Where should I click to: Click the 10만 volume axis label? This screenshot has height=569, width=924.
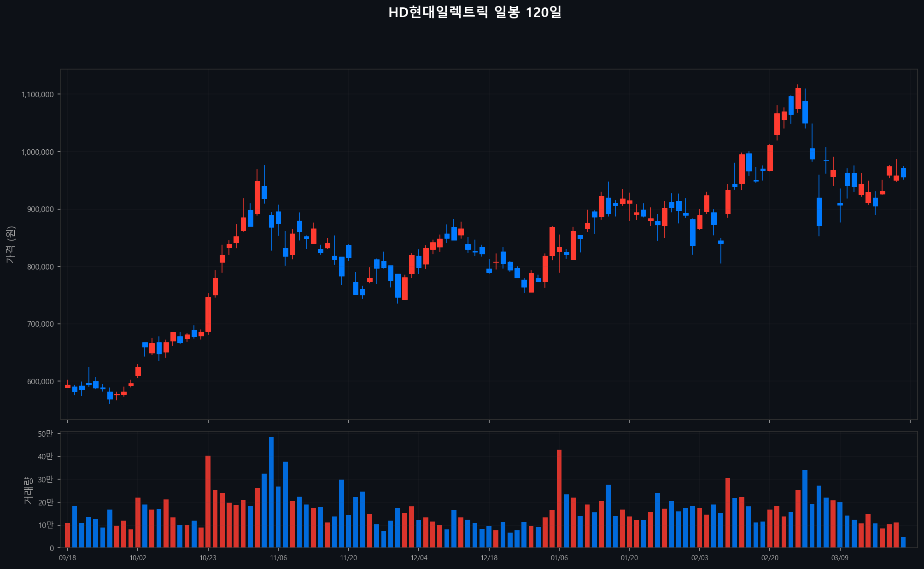click(46, 525)
